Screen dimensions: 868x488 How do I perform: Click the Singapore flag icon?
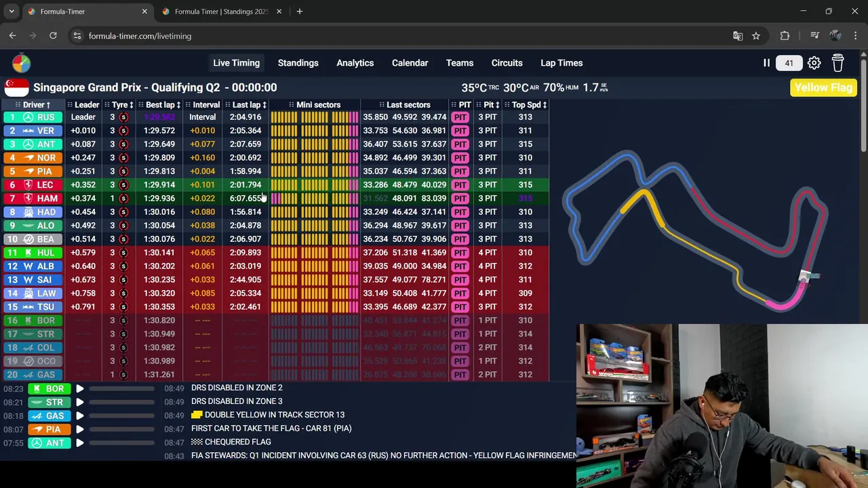click(16, 87)
